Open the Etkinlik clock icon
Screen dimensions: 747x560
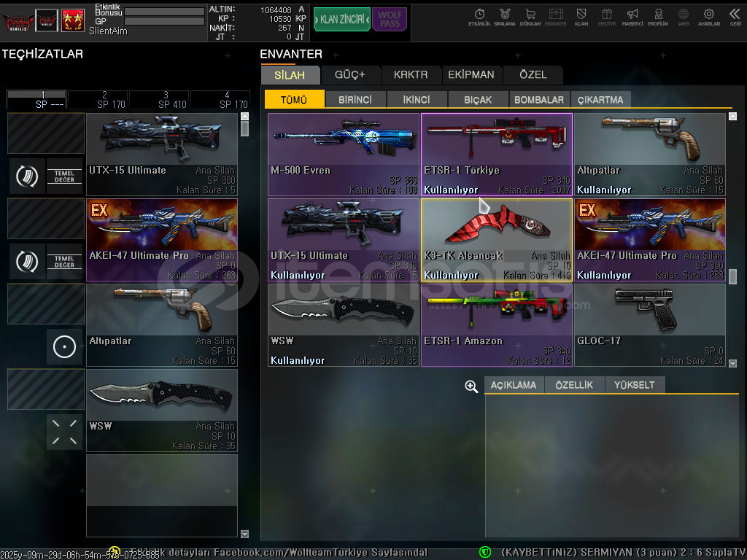[x=479, y=17]
